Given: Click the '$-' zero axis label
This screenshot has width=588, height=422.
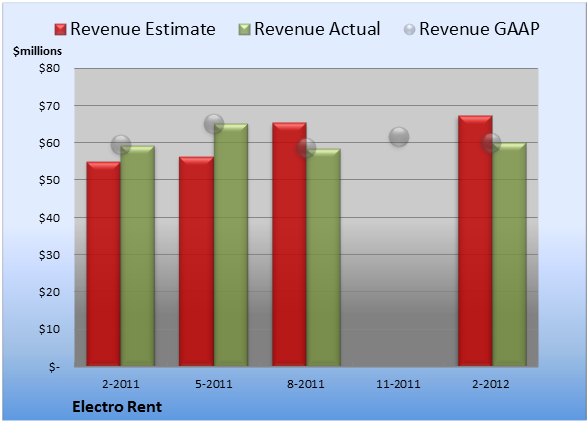Looking at the screenshot, I should click(x=54, y=366).
